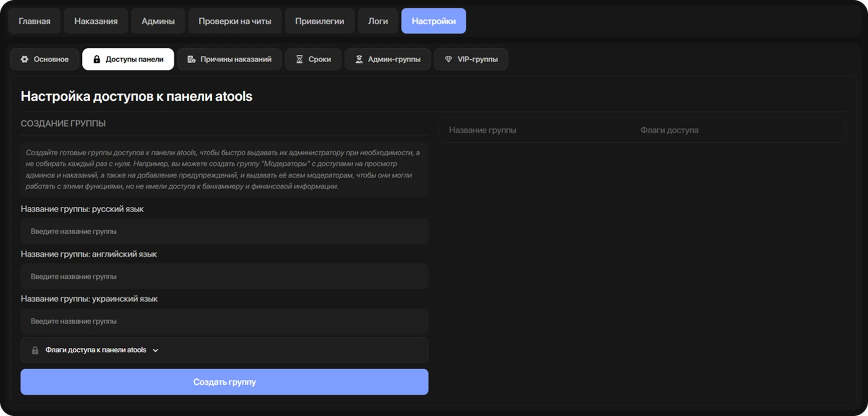Focus the Russian group name input field

(224, 231)
